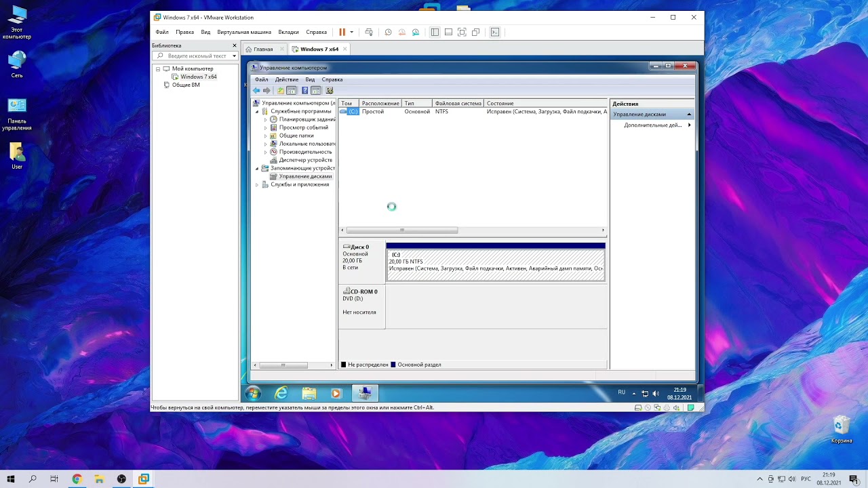Open guest taskbar file explorer folder
This screenshot has height=488, width=868.
pyautogui.click(x=309, y=393)
